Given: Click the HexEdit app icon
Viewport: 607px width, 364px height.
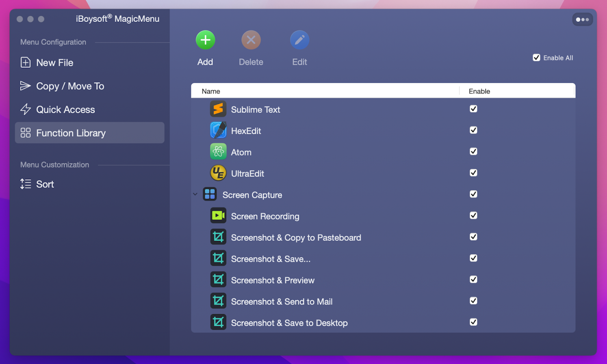Looking at the screenshot, I should coord(218,130).
